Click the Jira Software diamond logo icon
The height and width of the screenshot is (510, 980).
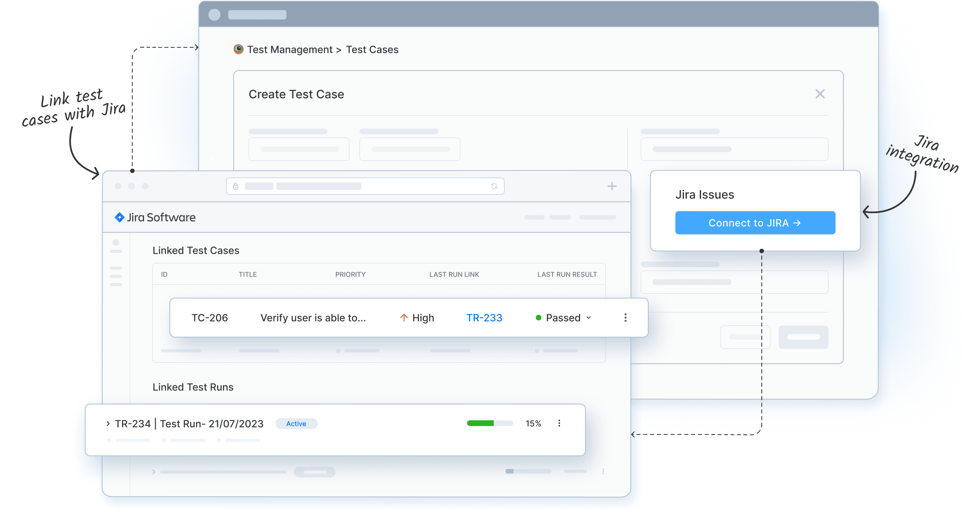pyautogui.click(x=120, y=217)
